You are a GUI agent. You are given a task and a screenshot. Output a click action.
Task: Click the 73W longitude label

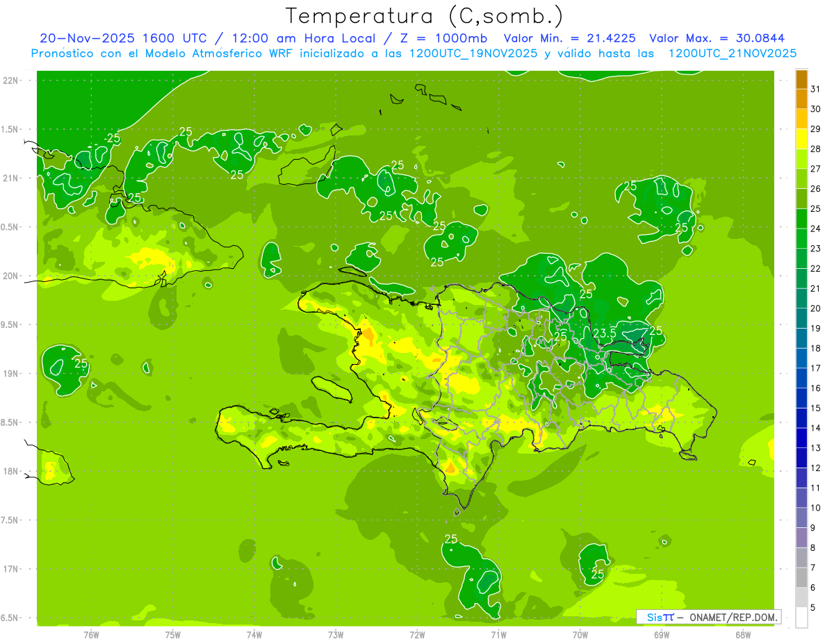click(336, 634)
